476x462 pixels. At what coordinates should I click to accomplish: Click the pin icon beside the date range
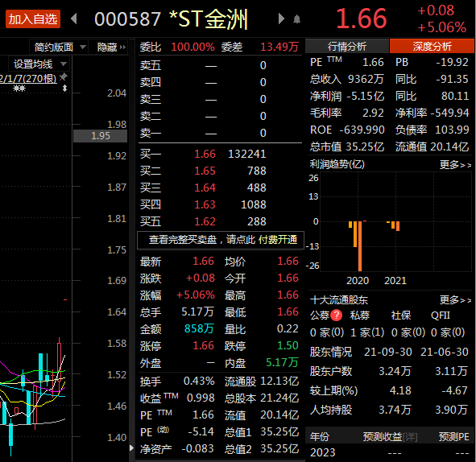(x=63, y=77)
